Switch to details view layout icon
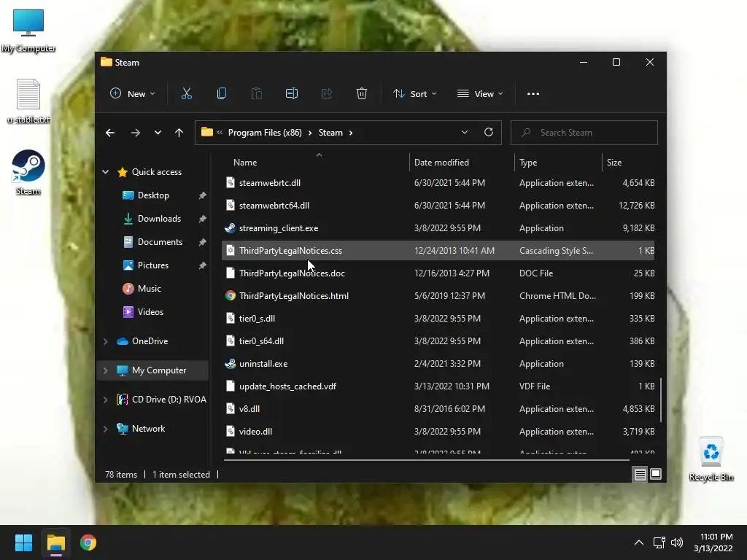747x560 pixels. [640, 474]
